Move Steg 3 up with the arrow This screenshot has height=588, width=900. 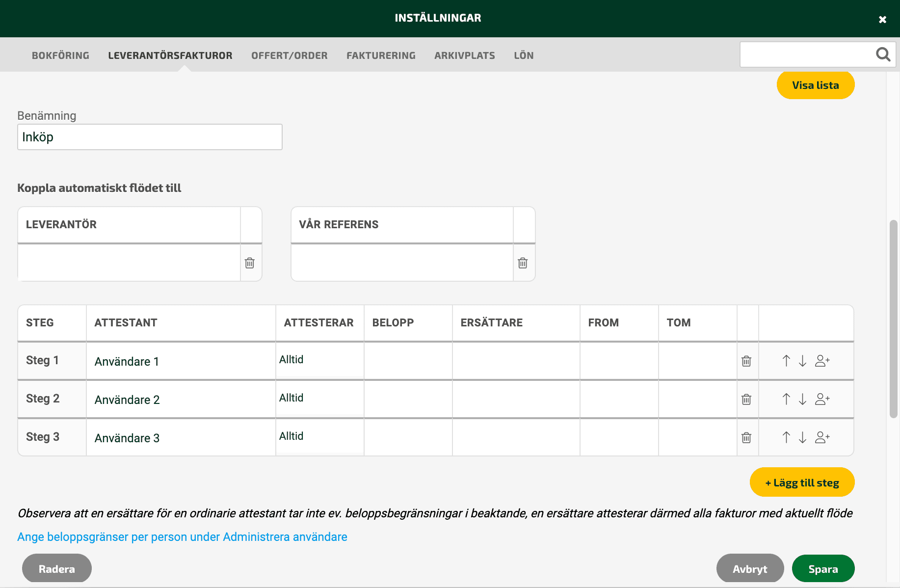(786, 437)
